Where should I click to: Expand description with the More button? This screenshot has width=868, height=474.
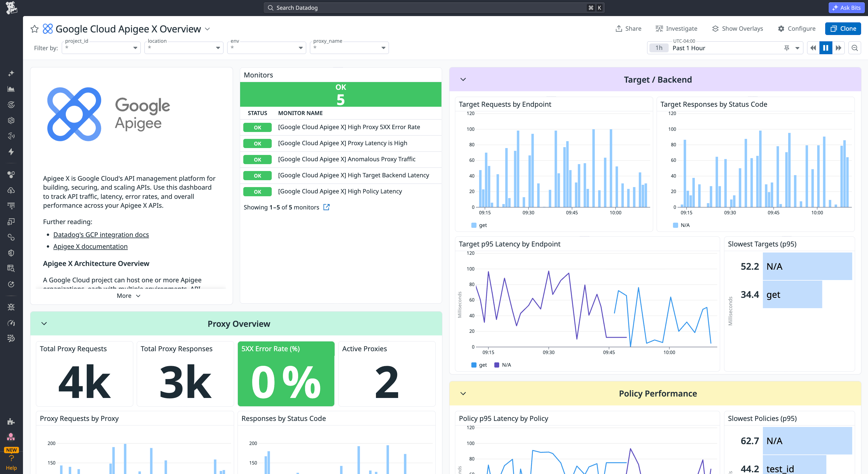128,296
